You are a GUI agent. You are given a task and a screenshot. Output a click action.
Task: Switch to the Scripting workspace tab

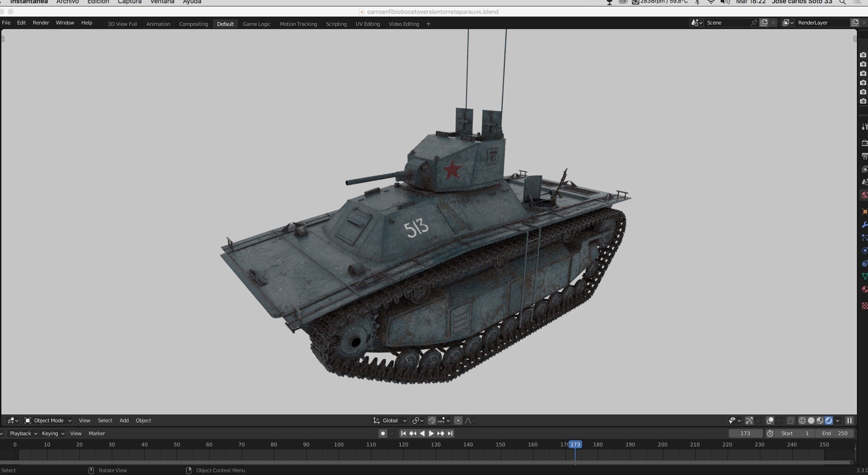336,24
